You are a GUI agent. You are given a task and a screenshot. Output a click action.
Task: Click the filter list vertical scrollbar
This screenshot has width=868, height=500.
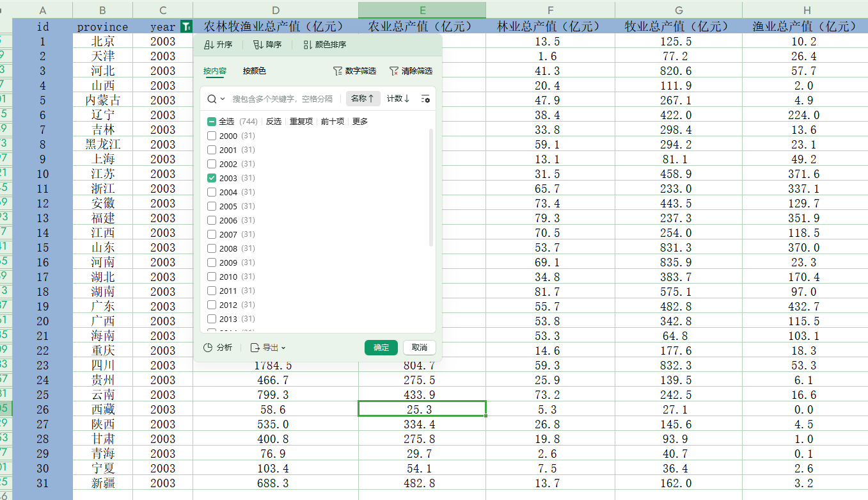tap(431, 187)
